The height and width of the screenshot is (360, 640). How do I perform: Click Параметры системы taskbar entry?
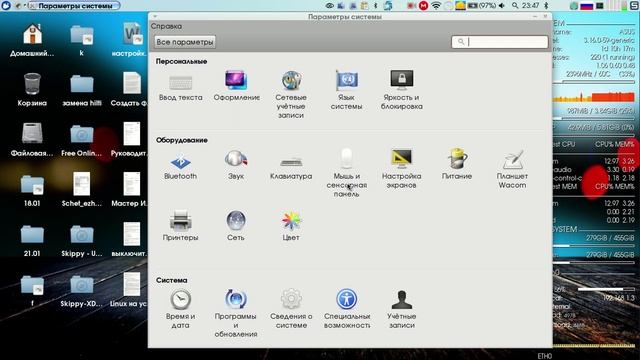74,6
